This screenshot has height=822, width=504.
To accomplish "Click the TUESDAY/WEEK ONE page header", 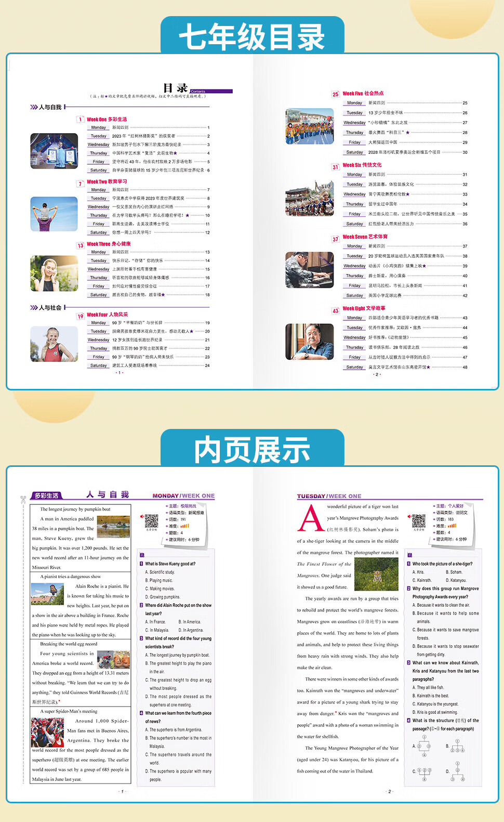I will [x=329, y=497].
